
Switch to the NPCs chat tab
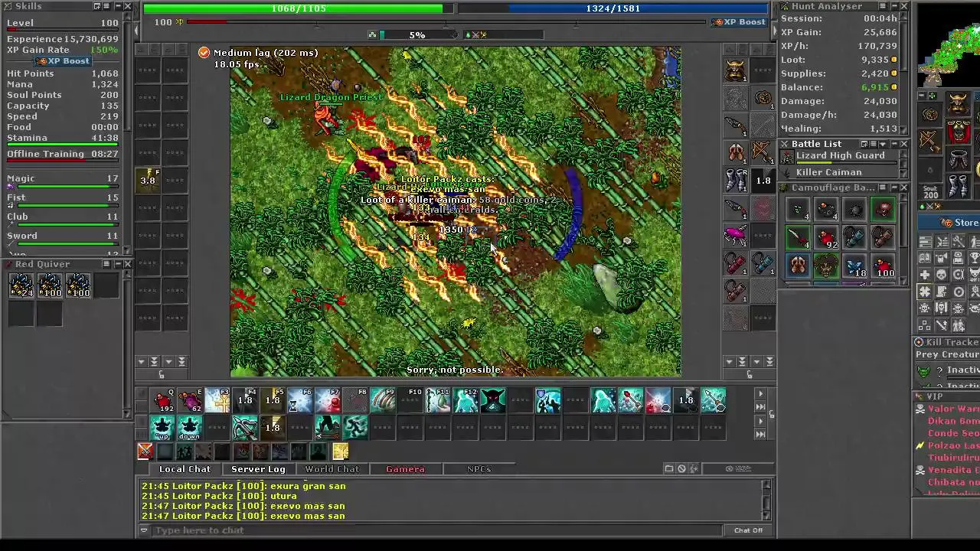point(479,469)
